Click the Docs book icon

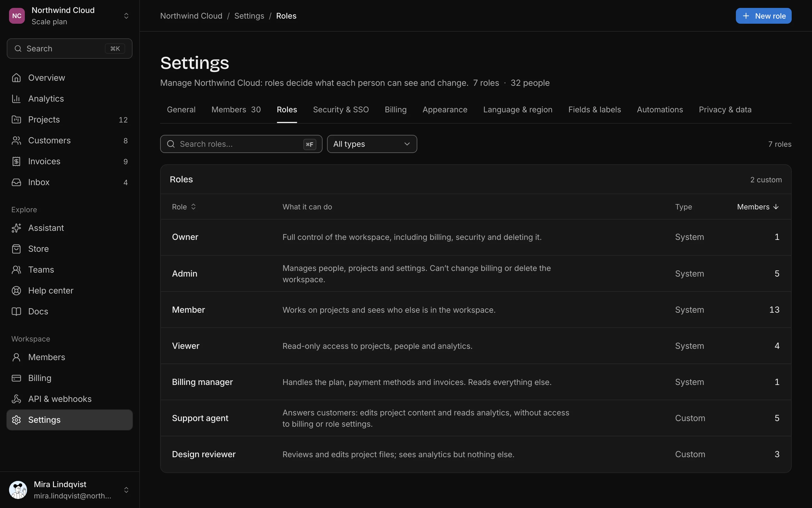pos(16,312)
